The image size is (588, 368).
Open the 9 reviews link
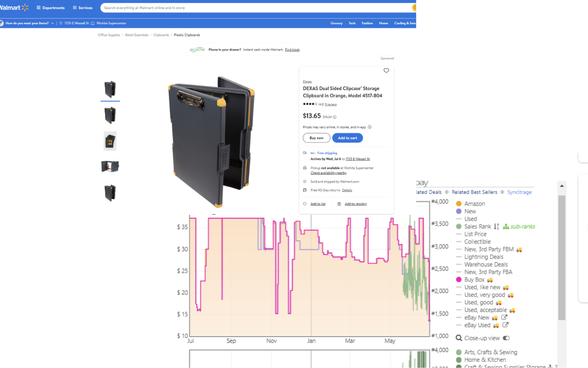coord(331,104)
